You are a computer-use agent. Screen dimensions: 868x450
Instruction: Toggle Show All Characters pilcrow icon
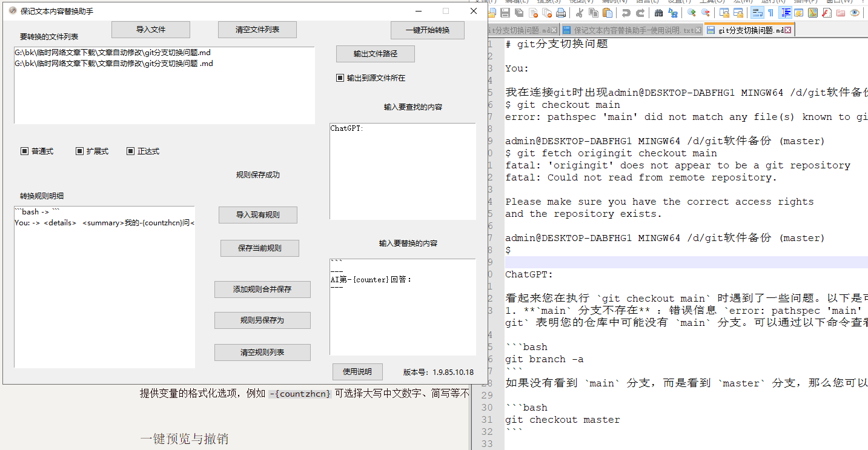[x=770, y=13]
